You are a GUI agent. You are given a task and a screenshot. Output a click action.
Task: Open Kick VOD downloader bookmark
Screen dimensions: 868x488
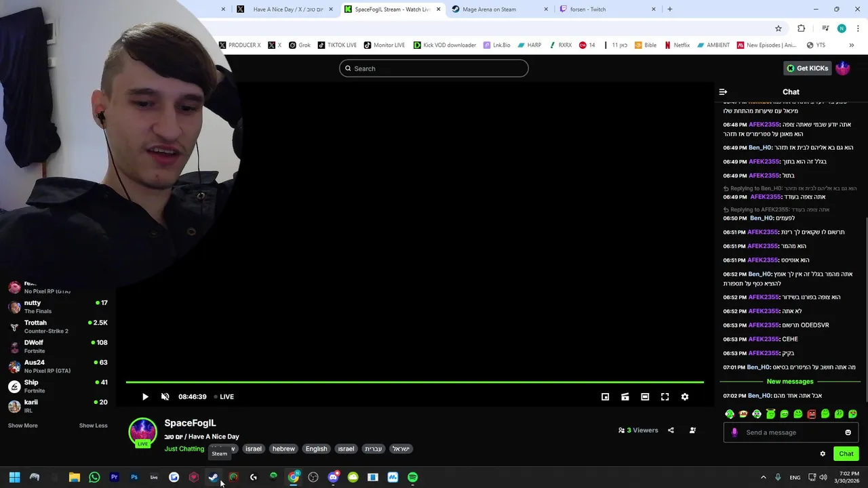tap(445, 45)
